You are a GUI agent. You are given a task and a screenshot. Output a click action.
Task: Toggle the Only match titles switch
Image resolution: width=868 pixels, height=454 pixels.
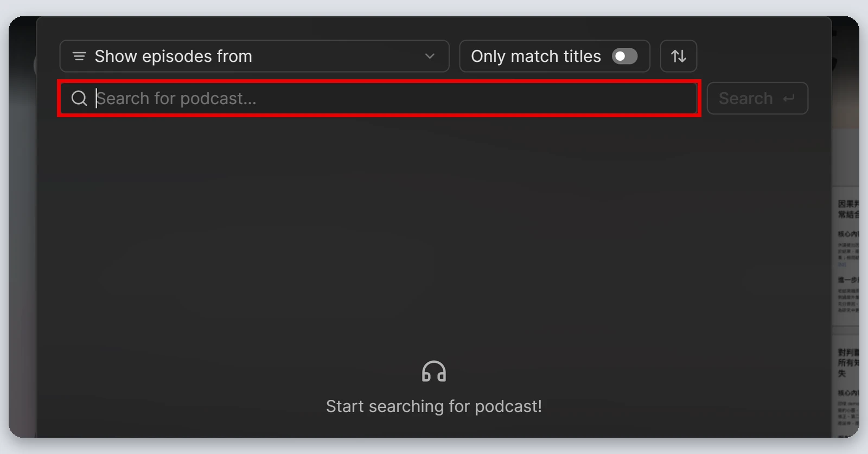624,56
